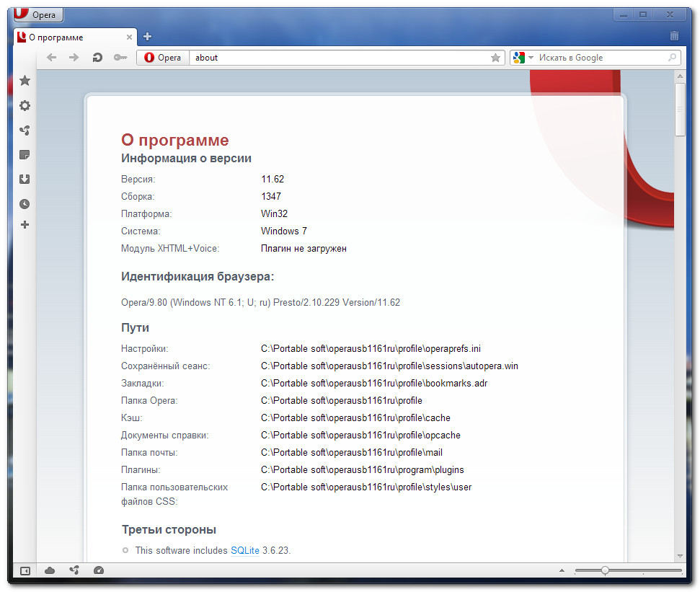Screen dimensions: 700x592
Task: Click the scrollbar down arrow
Action: [x=680, y=556]
